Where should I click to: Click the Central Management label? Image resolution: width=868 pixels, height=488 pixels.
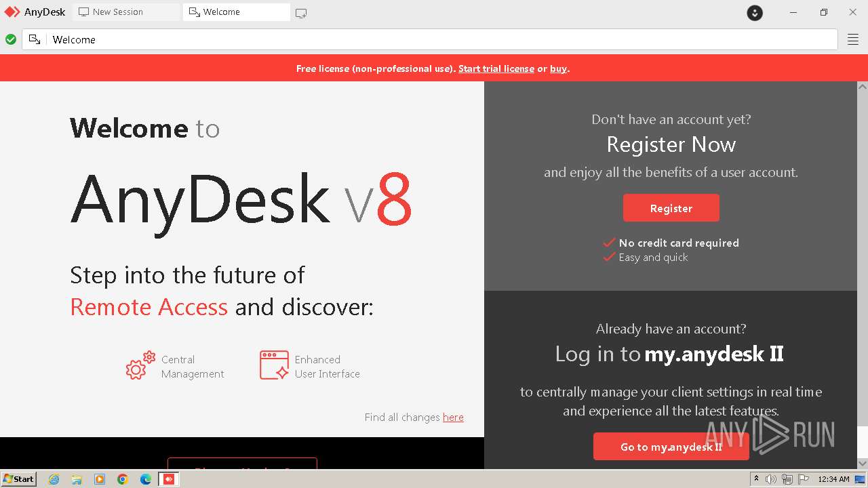pos(193,367)
